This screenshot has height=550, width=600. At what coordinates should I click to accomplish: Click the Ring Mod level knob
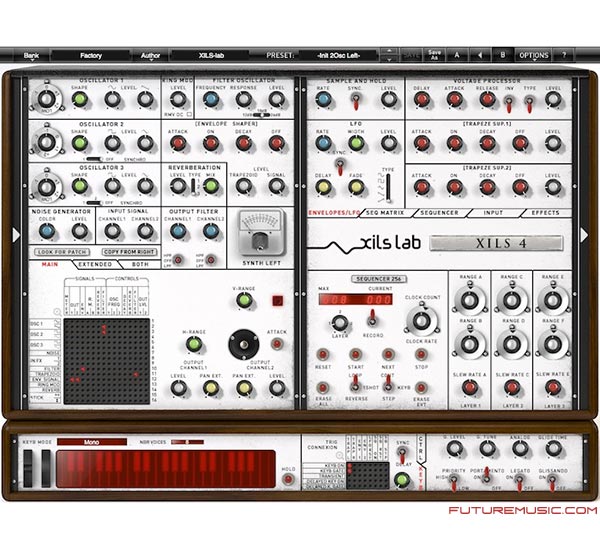click(178, 100)
